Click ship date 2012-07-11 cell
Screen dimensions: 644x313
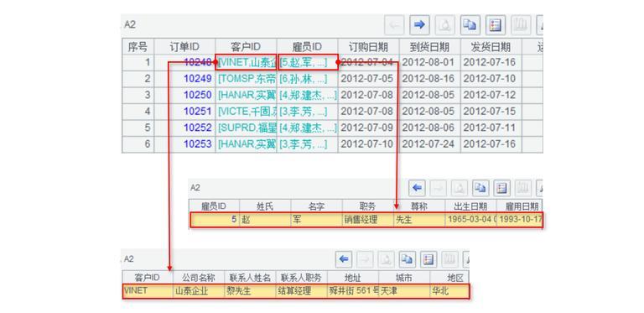point(491,128)
